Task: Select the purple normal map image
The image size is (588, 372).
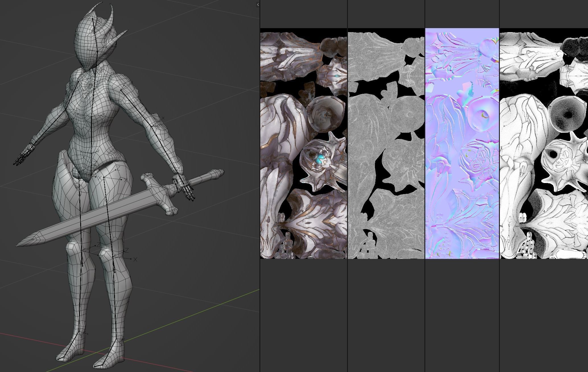Action: (462, 144)
